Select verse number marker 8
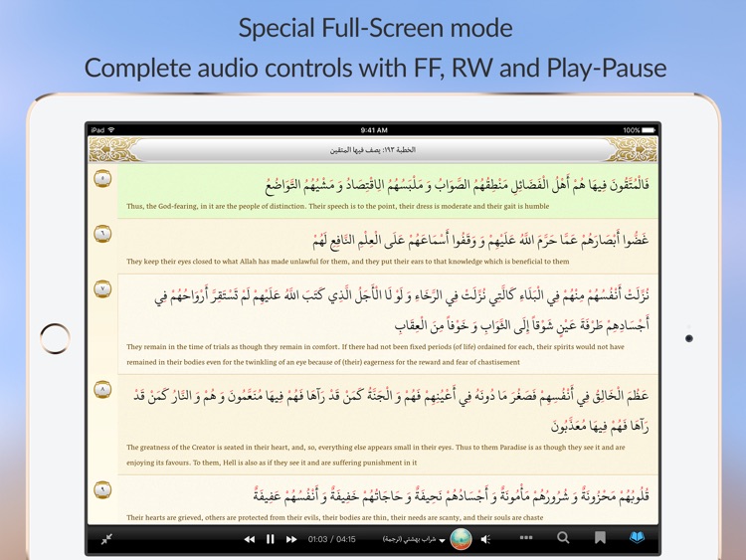This screenshot has width=746, height=560. [x=102, y=389]
